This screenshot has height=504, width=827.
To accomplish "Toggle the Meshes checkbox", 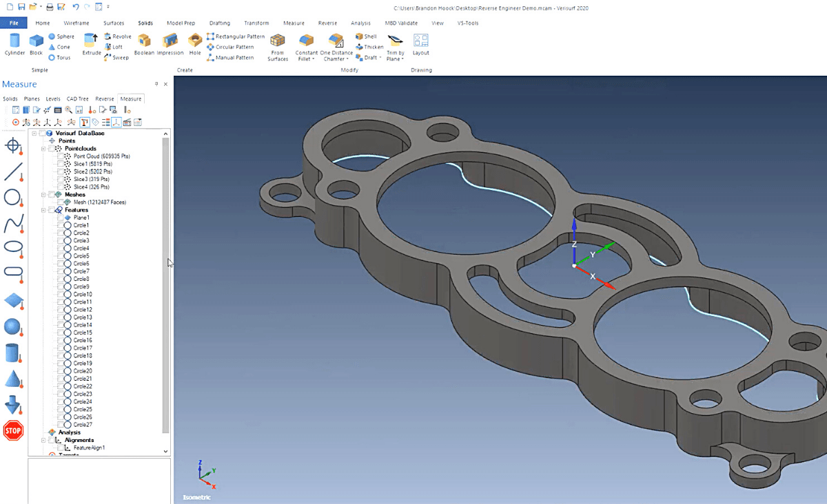I will [x=52, y=195].
